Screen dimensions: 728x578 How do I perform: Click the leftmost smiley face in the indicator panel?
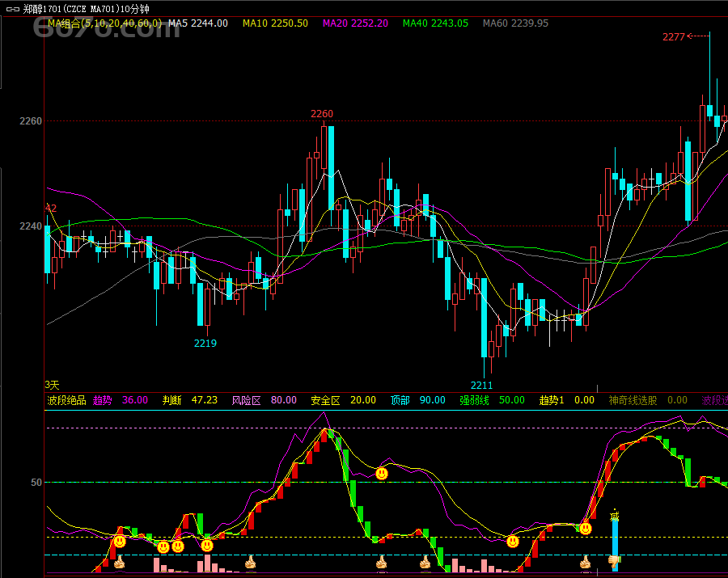[120, 542]
